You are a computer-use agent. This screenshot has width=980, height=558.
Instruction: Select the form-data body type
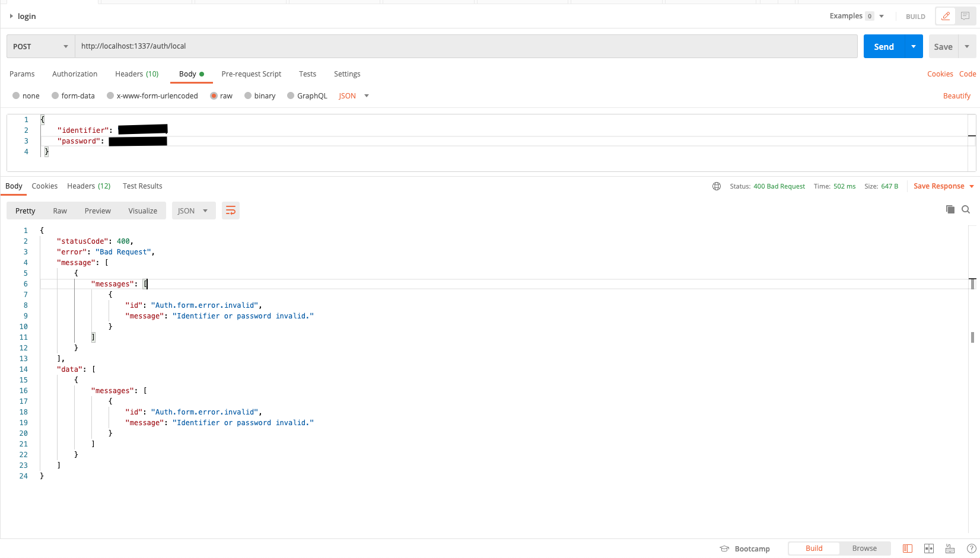click(x=73, y=96)
